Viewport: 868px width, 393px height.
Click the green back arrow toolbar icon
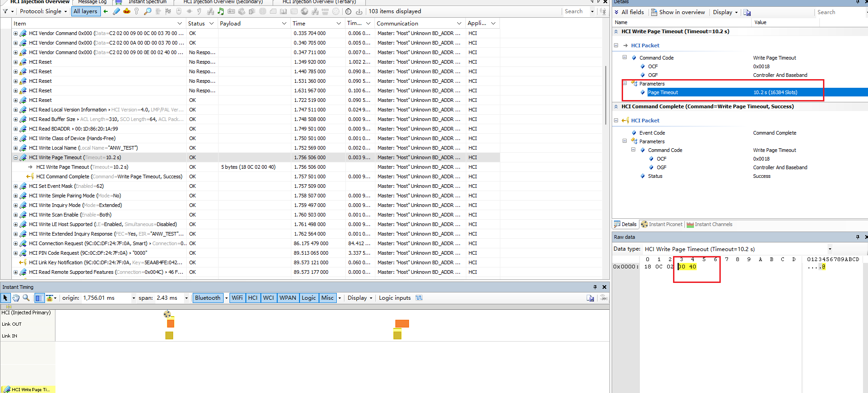[x=105, y=11]
